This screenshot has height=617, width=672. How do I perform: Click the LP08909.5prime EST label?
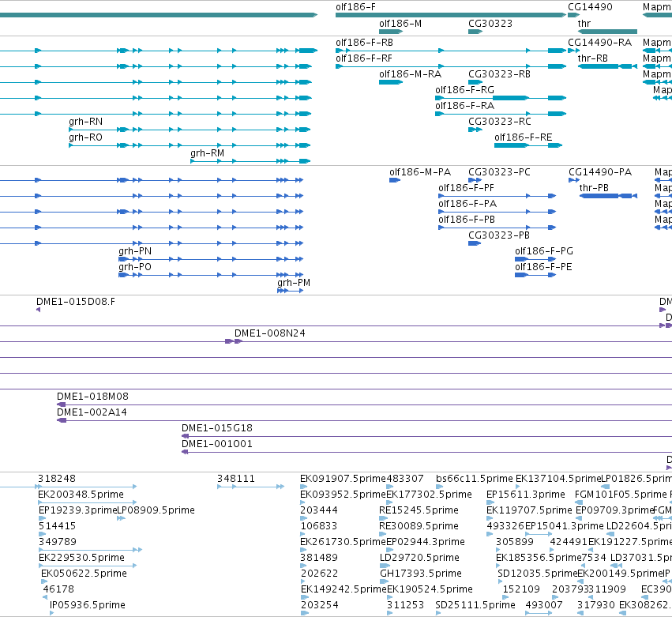156,510
